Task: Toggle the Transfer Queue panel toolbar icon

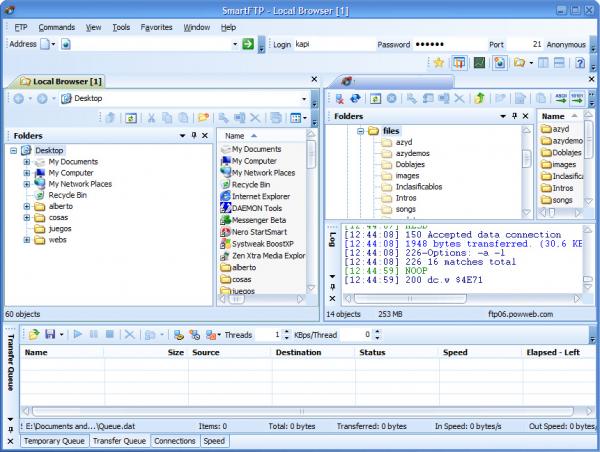Action: click(x=459, y=62)
